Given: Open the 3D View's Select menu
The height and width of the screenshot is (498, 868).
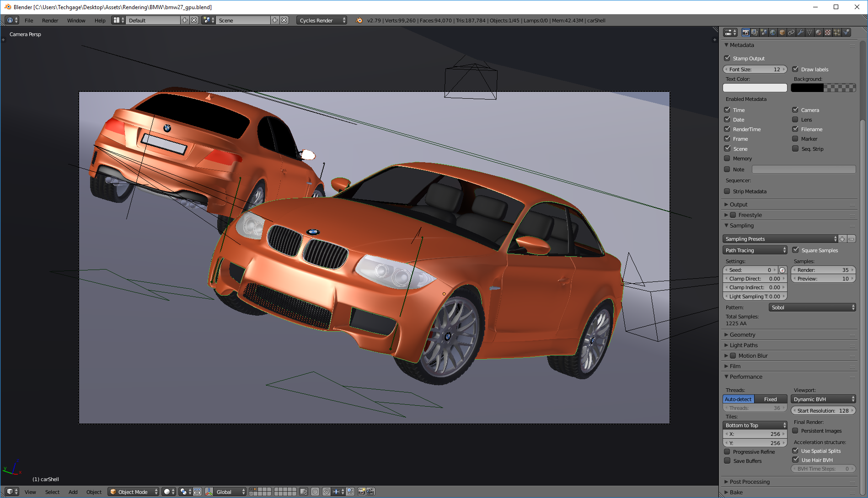Looking at the screenshot, I should coord(52,492).
